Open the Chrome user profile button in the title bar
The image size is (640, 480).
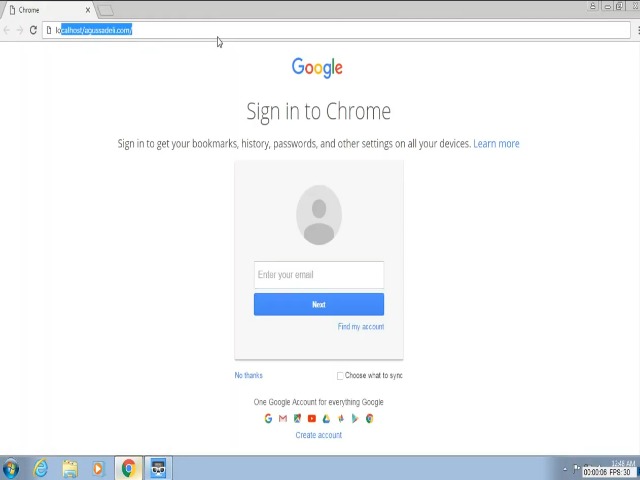pyautogui.click(x=592, y=6)
